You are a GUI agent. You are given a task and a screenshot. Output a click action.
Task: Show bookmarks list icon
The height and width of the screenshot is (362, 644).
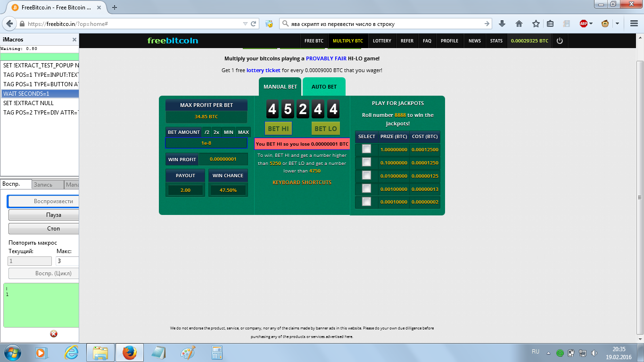pos(550,24)
